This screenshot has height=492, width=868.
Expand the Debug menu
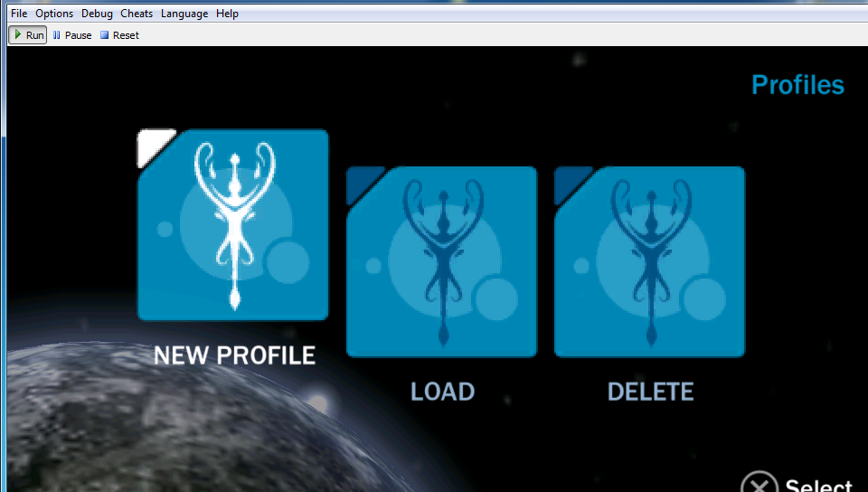97,14
